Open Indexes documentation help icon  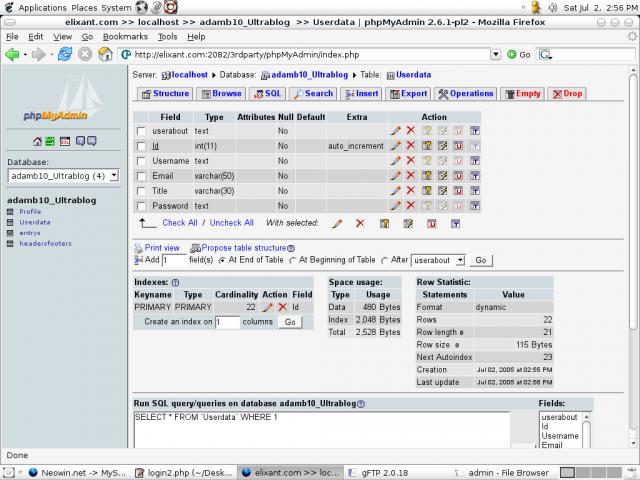click(175, 282)
